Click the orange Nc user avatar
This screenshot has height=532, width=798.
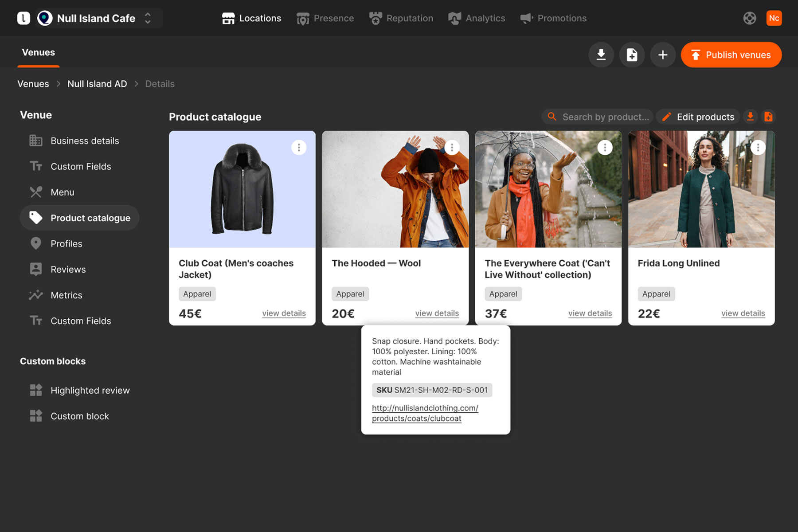[x=774, y=18]
